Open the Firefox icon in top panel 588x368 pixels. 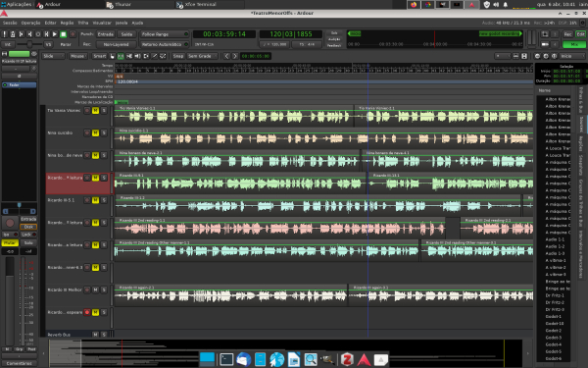(x=414, y=5)
